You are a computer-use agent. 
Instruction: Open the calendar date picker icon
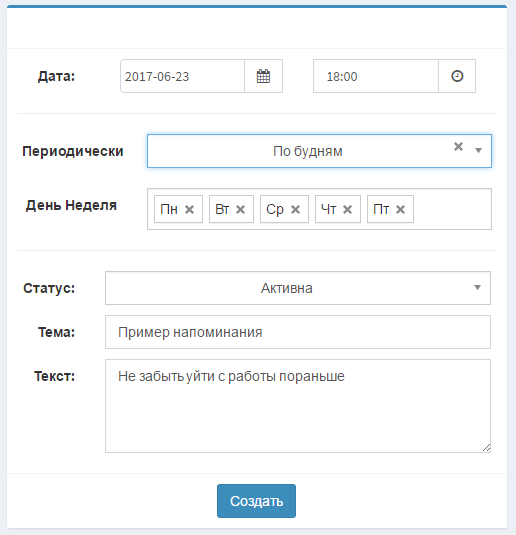(x=263, y=76)
